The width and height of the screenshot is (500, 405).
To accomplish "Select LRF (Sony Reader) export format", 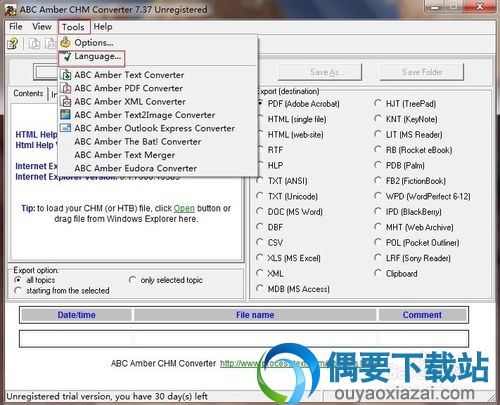I will (x=413, y=258).
